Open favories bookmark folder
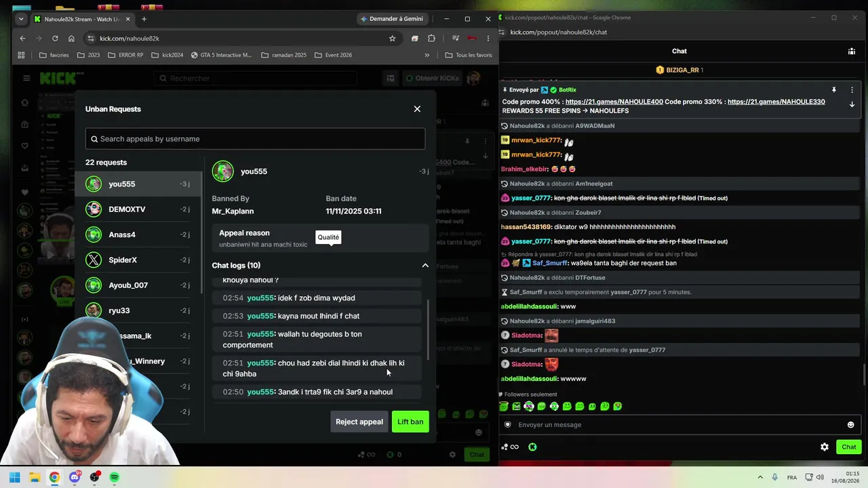The height and width of the screenshot is (488, 868). click(x=54, y=55)
